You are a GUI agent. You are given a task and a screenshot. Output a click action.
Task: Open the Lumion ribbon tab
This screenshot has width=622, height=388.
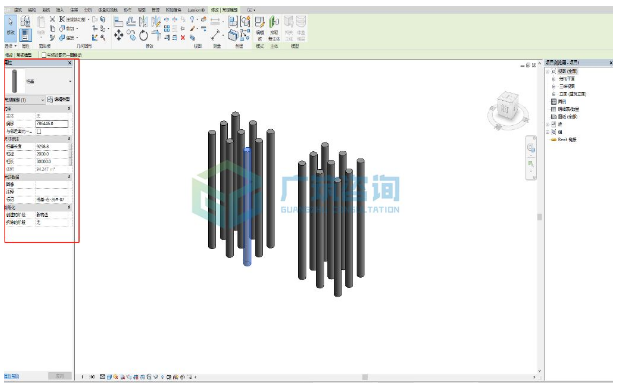click(196, 10)
